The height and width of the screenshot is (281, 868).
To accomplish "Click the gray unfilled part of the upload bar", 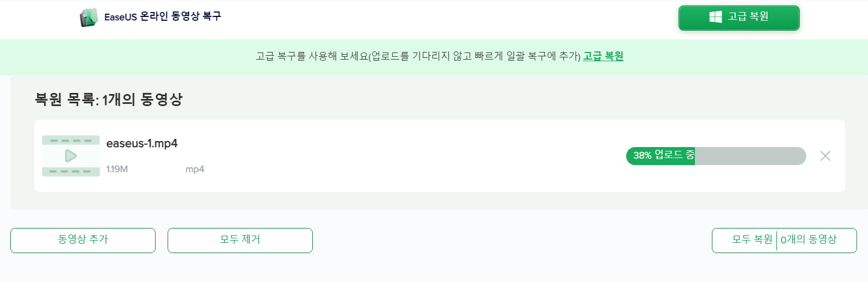I will tap(750, 156).
